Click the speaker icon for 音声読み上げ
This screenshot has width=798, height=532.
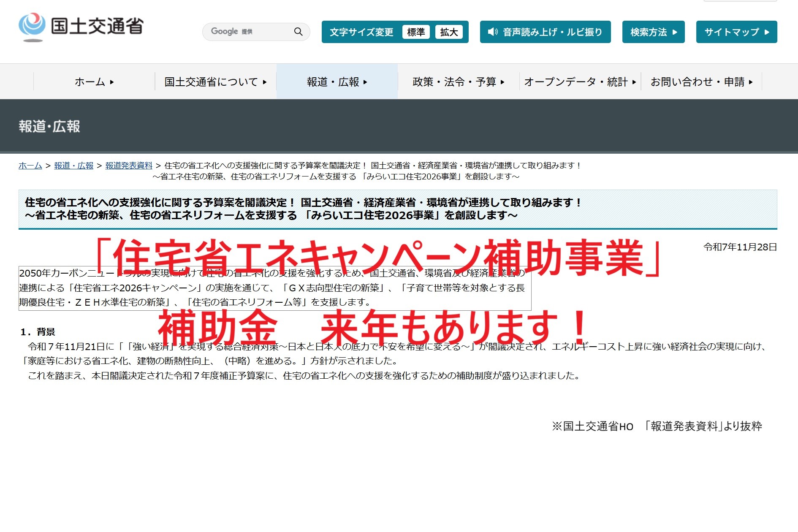coord(492,32)
